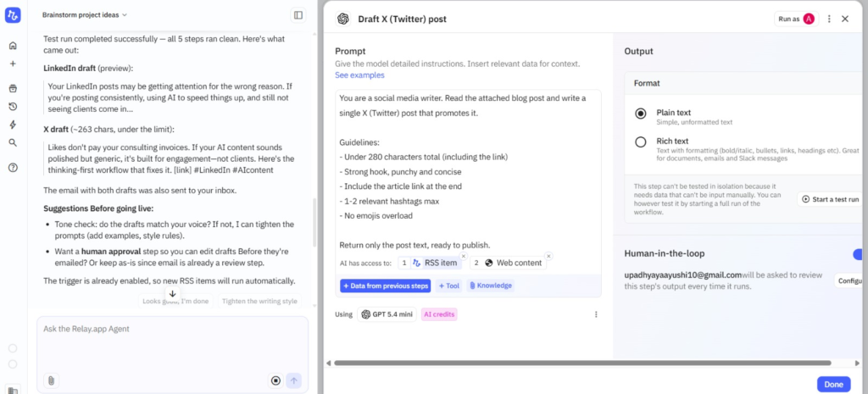Toggle the Human-in-the-loop switch

pos(860,254)
